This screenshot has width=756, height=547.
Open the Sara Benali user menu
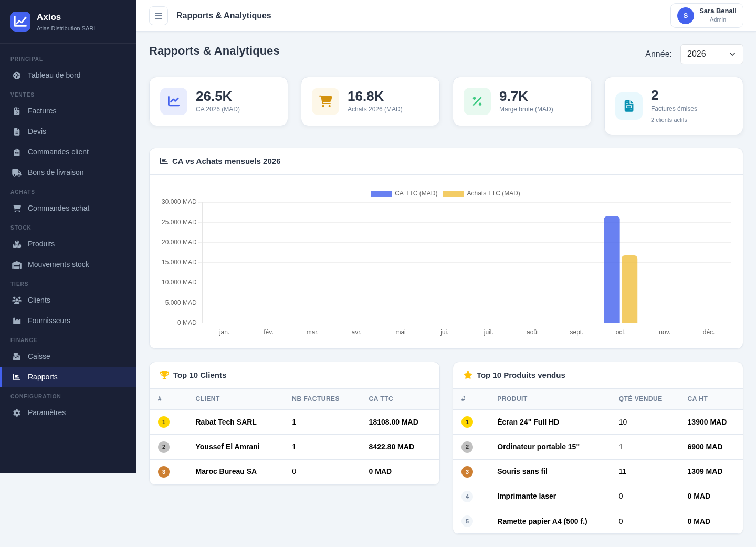click(x=707, y=16)
